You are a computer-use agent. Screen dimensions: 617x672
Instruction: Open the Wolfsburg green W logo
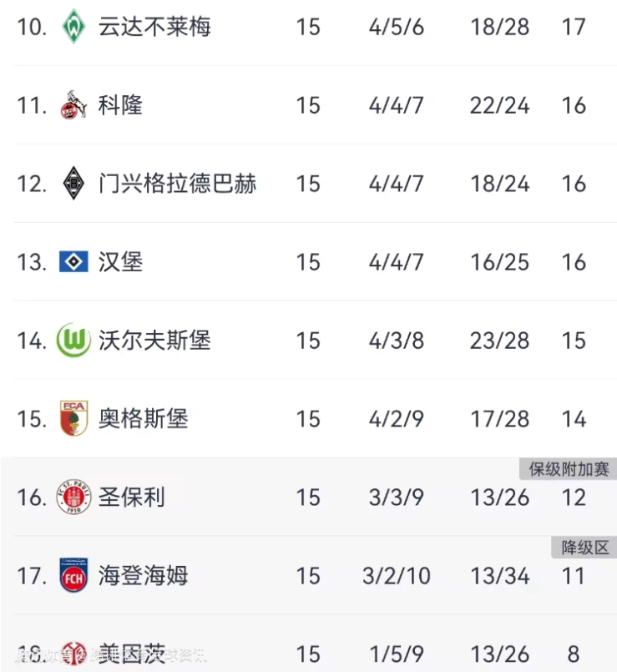click(73, 341)
